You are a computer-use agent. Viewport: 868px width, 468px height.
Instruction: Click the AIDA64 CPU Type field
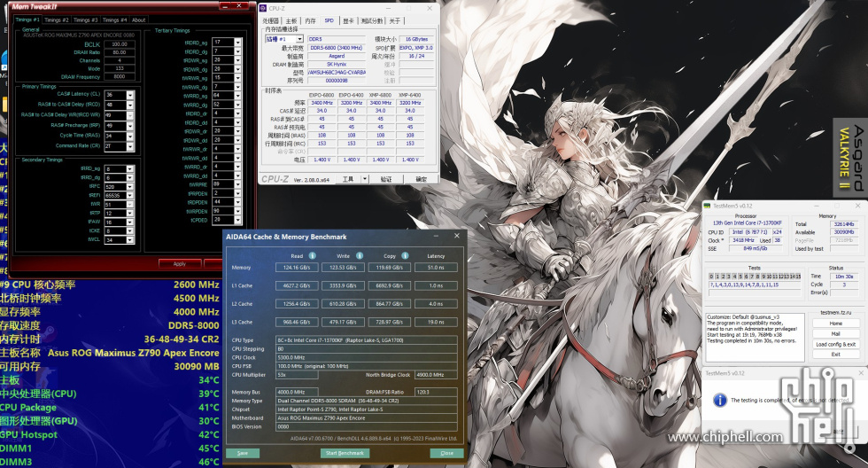click(367, 340)
